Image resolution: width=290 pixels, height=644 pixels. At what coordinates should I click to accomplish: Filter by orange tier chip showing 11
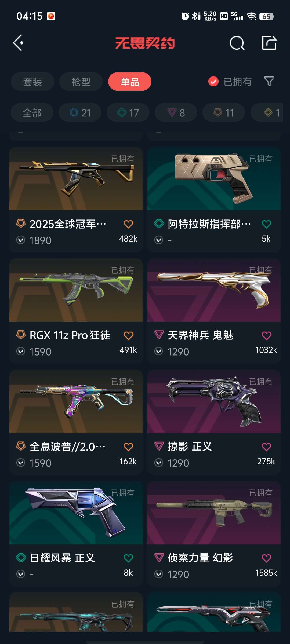[224, 113]
